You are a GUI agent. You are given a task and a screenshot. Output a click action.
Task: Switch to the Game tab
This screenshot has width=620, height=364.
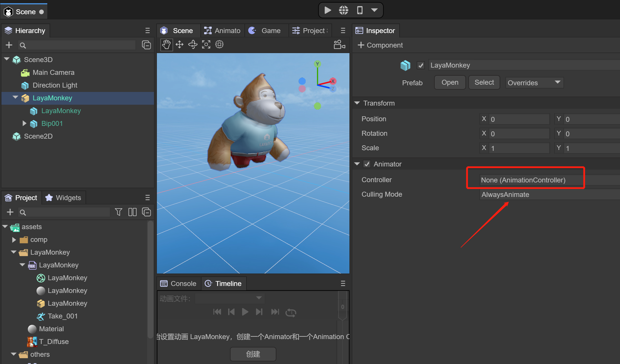tap(267, 31)
